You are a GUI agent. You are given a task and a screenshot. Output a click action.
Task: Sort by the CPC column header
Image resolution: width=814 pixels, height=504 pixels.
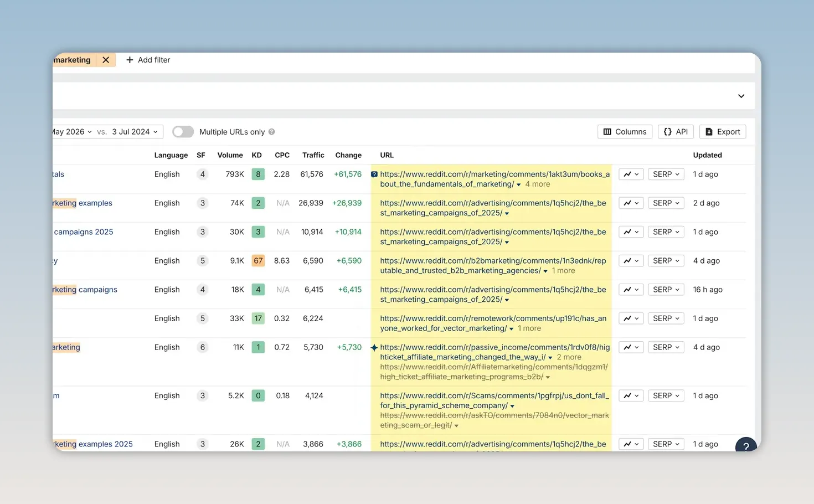[282, 155]
